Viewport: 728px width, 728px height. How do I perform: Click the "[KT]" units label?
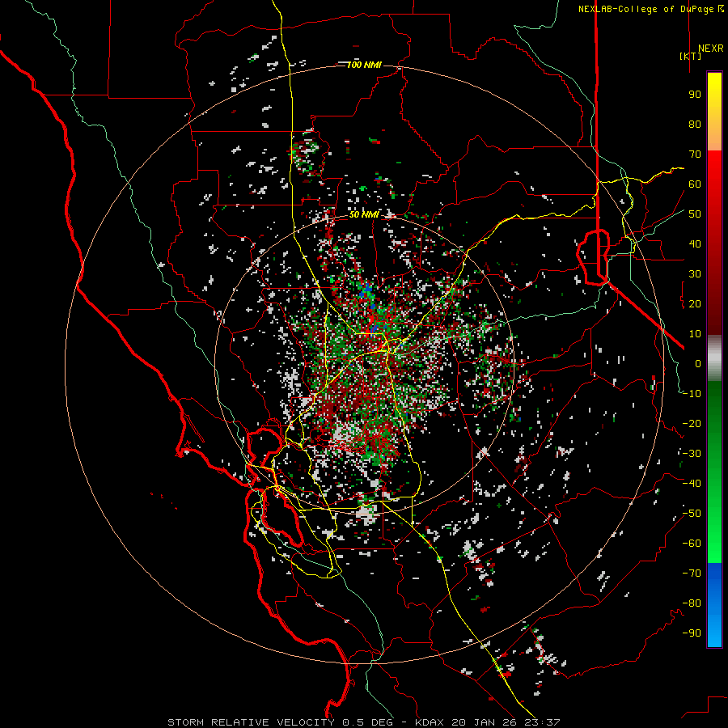click(690, 56)
